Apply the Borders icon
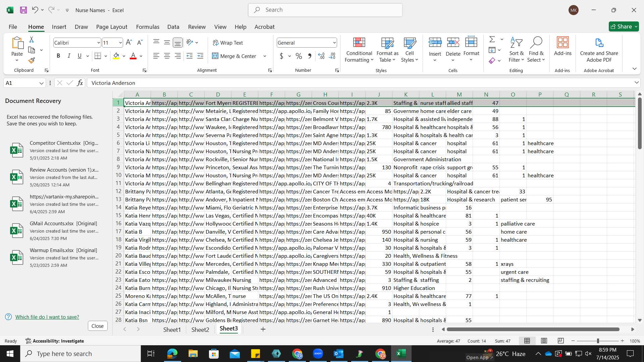The width and height of the screenshot is (644, 362). pyautogui.click(x=98, y=56)
